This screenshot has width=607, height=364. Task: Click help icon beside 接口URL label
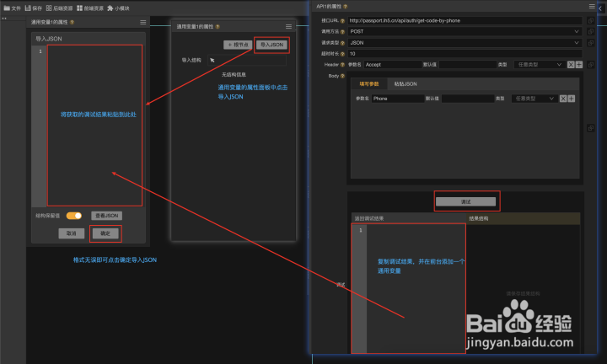[342, 21]
